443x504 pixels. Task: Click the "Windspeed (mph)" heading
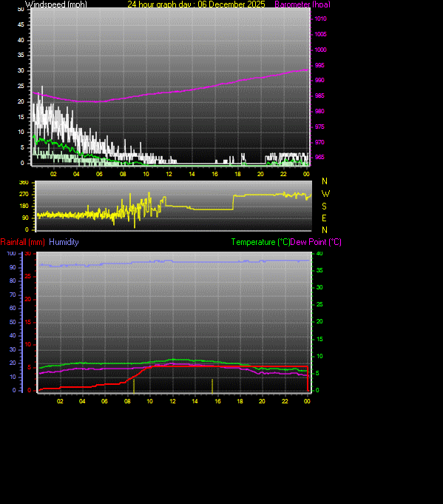click(x=56, y=4)
